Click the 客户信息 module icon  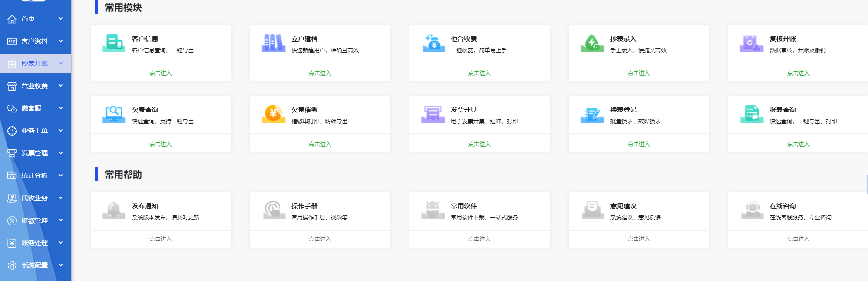[114, 43]
